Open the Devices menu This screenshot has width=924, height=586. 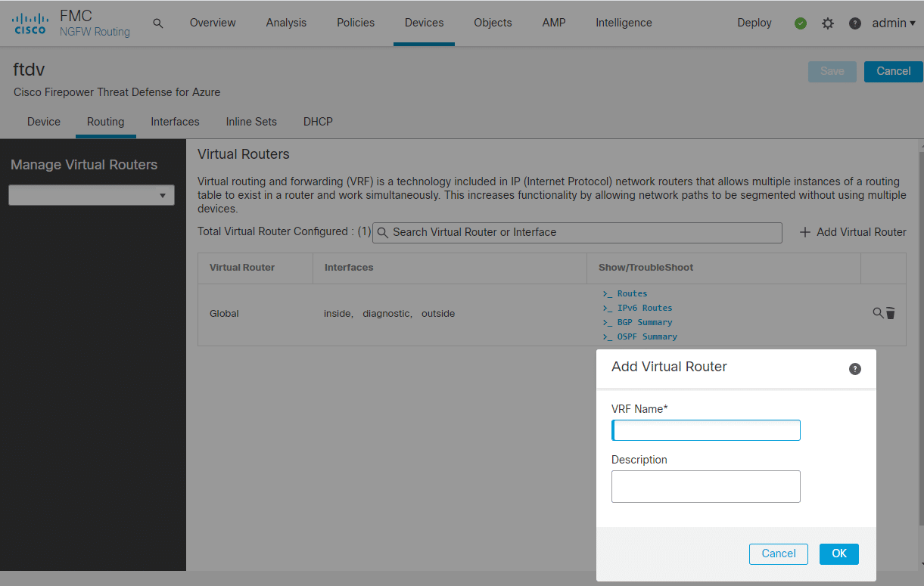pyautogui.click(x=425, y=23)
